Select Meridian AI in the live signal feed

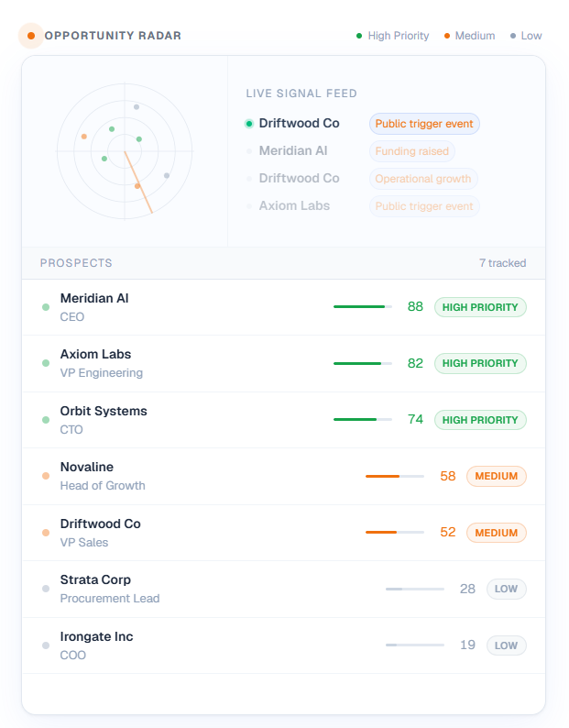click(293, 151)
